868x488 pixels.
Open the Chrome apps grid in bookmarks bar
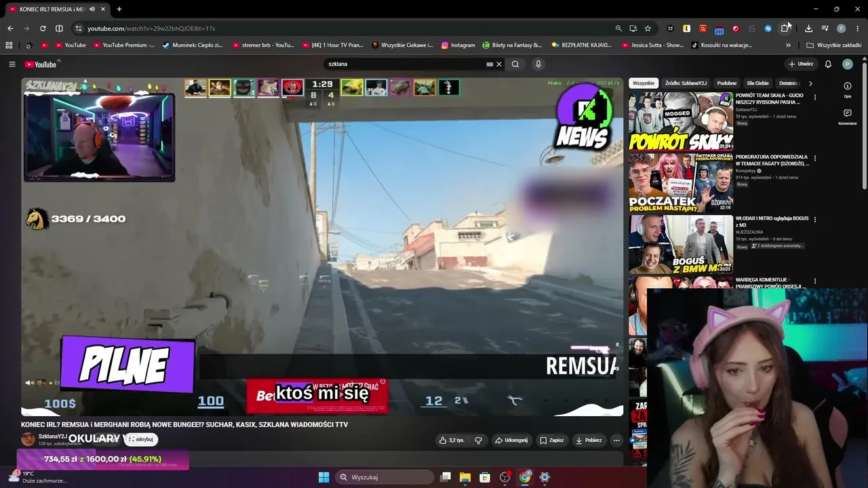click(9, 45)
